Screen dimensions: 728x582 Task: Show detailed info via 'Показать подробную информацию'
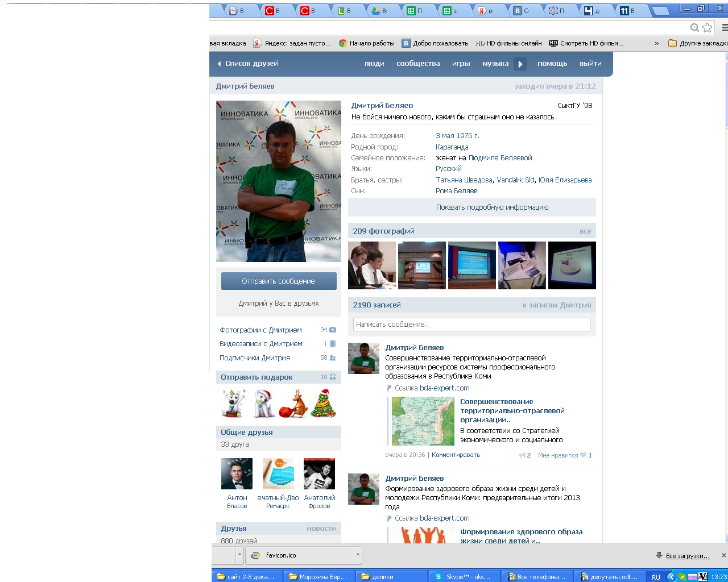click(492, 207)
